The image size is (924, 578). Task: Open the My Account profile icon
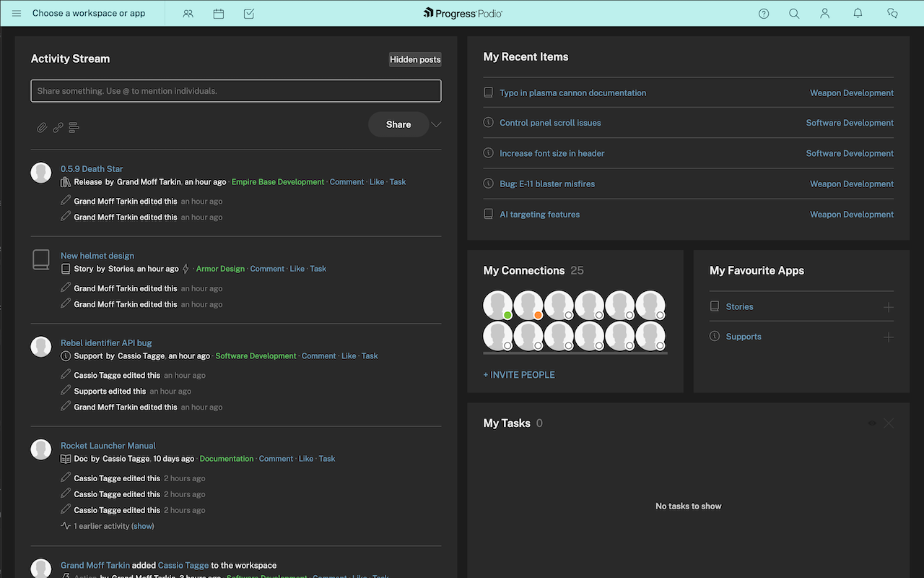click(825, 13)
